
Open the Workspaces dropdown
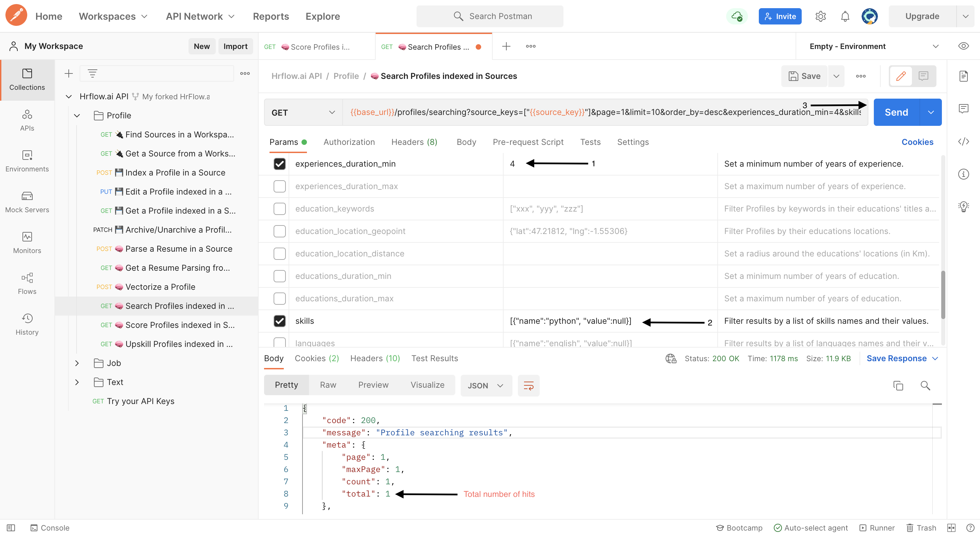pos(113,16)
